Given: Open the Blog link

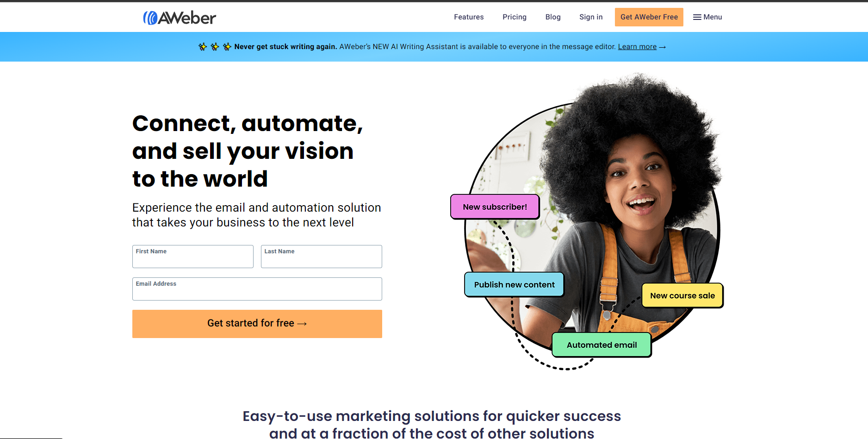Looking at the screenshot, I should click(x=553, y=17).
